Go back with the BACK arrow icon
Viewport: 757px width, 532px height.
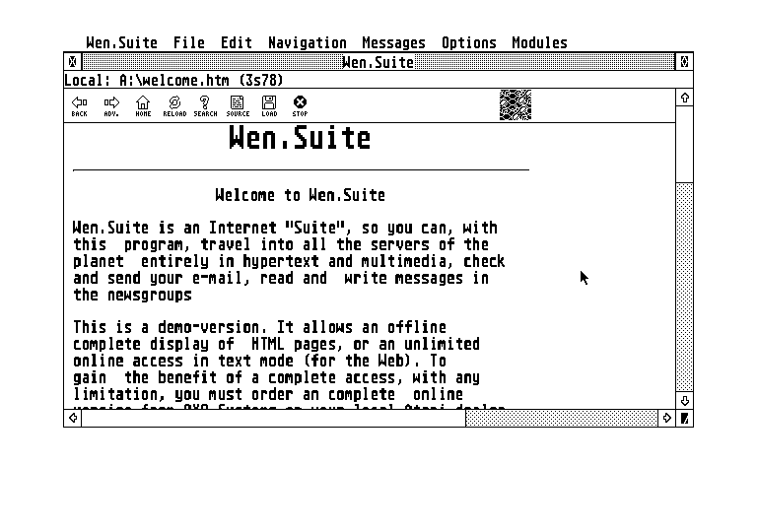(79, 105)
